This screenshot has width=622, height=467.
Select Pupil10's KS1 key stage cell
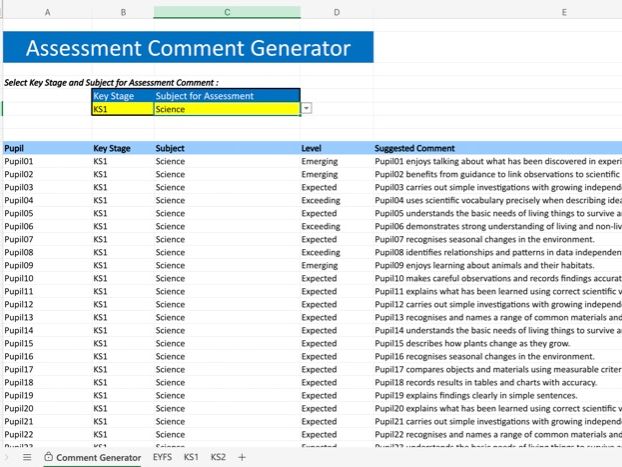coord(123,278)
